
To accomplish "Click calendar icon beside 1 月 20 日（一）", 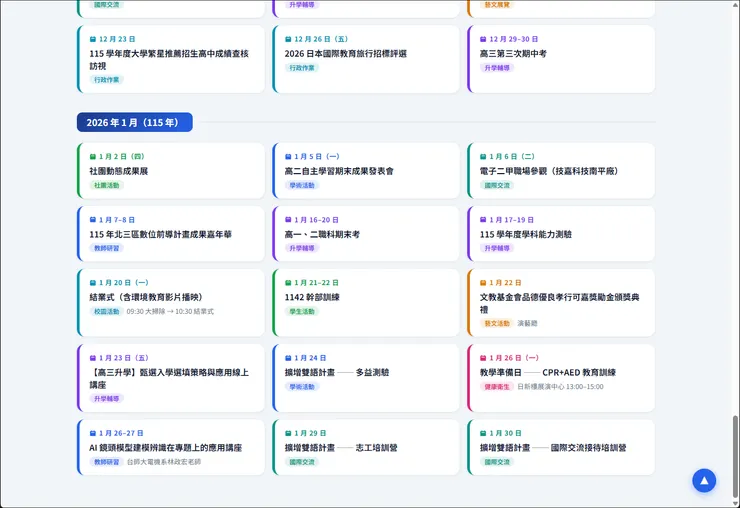I will point(93,283).
